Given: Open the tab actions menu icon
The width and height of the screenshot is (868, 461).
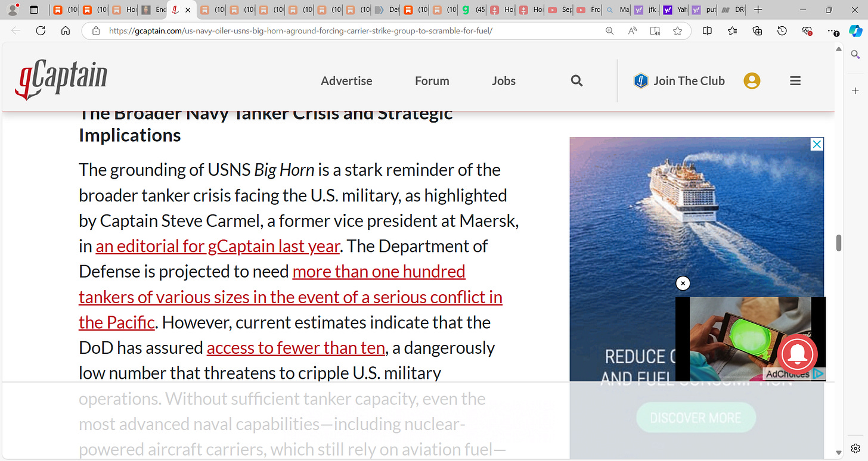Looking at the screenshot, I should [x=34, y=10].
